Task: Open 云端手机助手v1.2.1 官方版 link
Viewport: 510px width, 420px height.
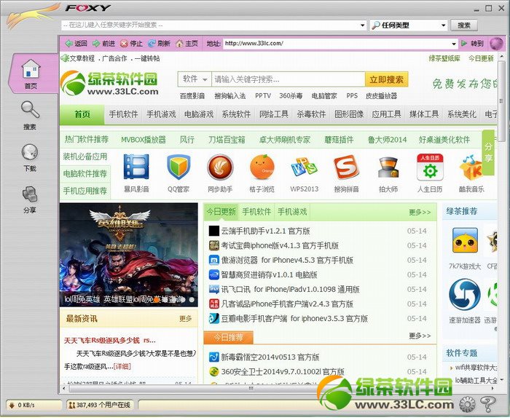Action: coord(265,231)
